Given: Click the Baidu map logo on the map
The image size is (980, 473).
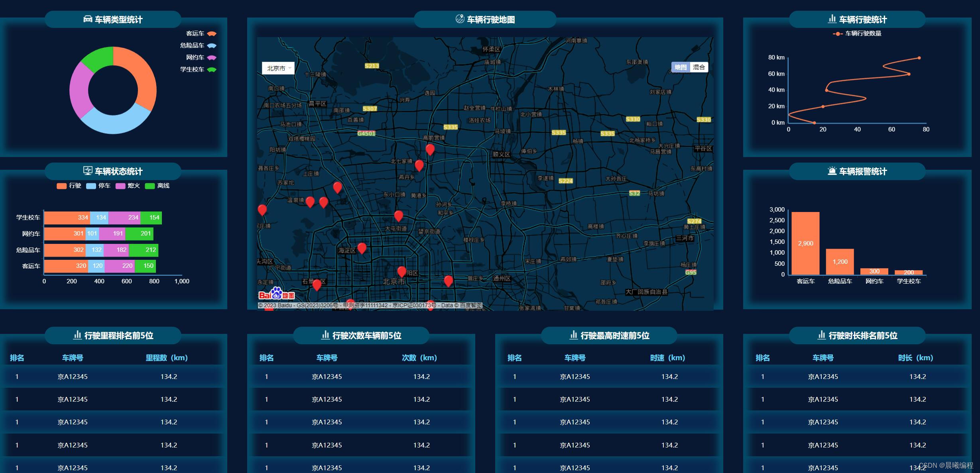Looking at the screenshot, I should click(x=276, y=294).
